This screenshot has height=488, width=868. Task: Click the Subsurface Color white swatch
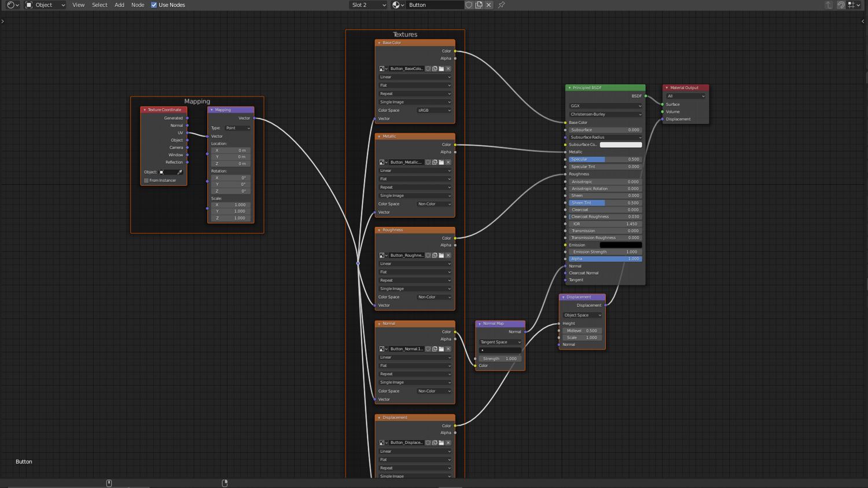620,145
